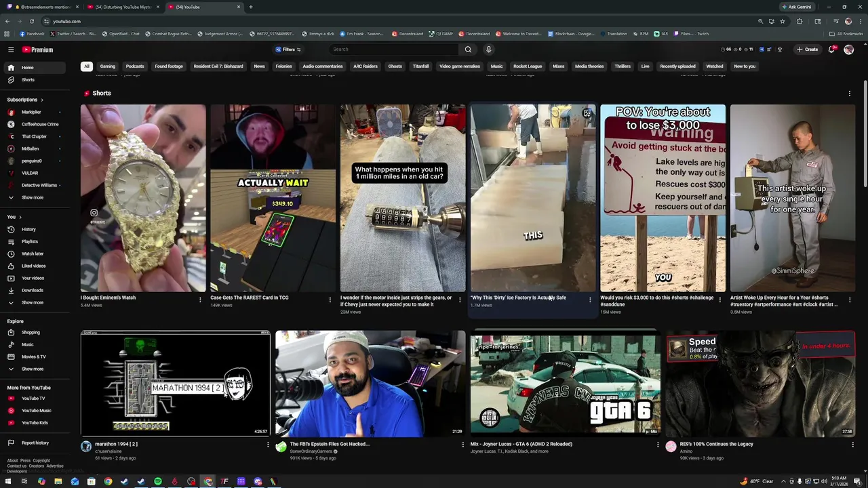868x488 pixels.
Task: Click the Ask Gemini button
Action: [797, 7]
